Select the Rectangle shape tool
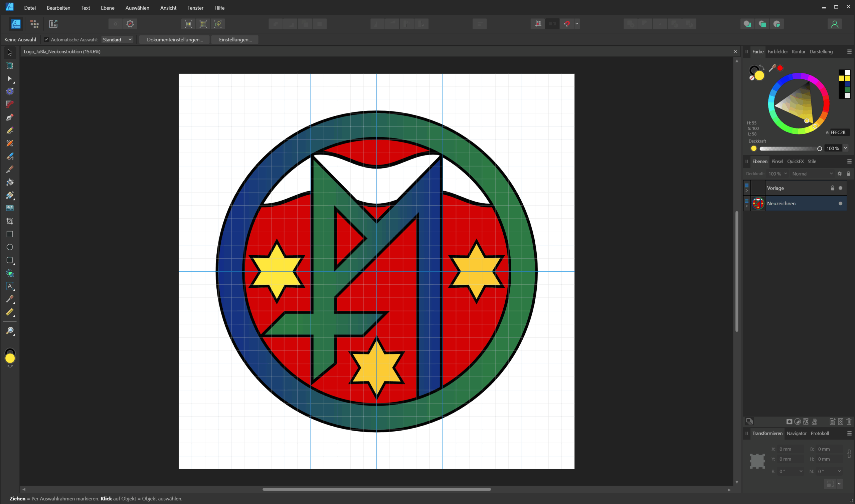This screenshot has height=504, width=855. point(9,234)
